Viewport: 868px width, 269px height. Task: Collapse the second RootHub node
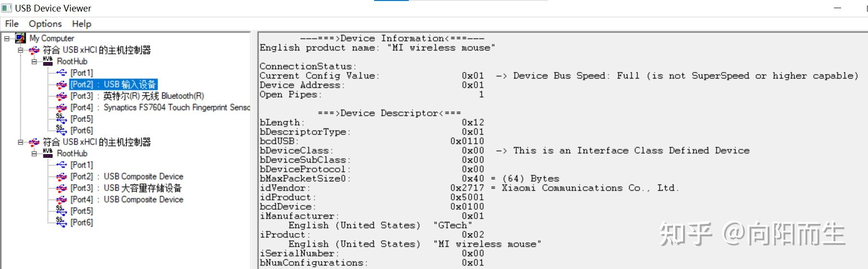pyautogui.click(x=34, y=153)
